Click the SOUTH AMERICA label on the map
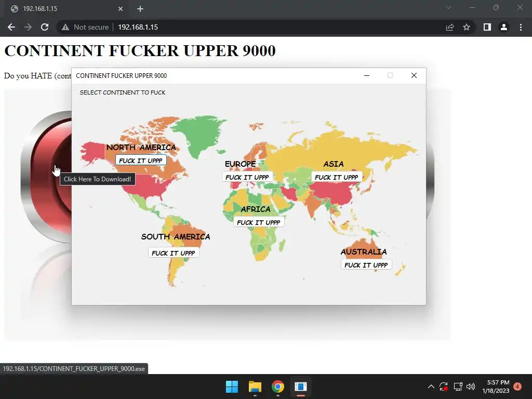The height and width of the screenshot is (399, 532). tap(176, 236)
